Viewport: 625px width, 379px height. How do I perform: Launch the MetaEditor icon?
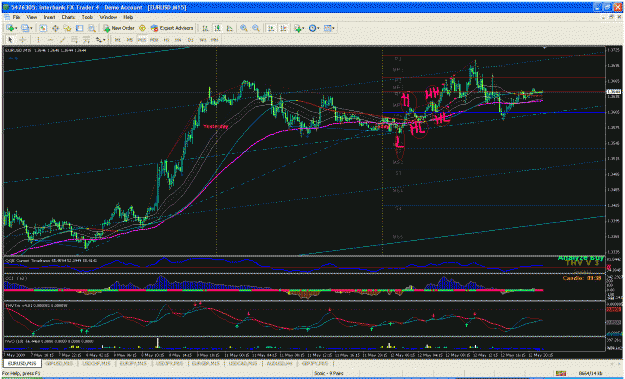tap(142, 28)
